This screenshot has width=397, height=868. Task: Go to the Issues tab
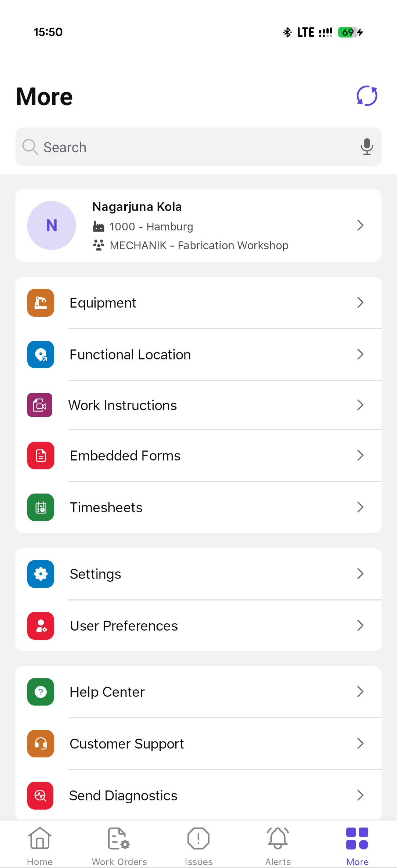point(198,845)
